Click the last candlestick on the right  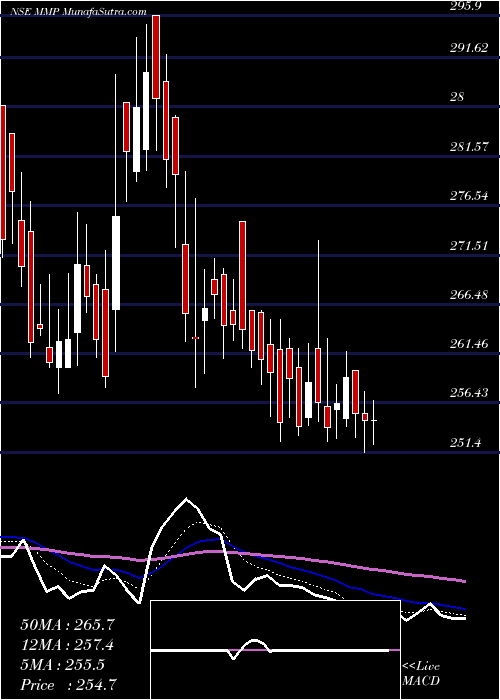pos(374,422)
